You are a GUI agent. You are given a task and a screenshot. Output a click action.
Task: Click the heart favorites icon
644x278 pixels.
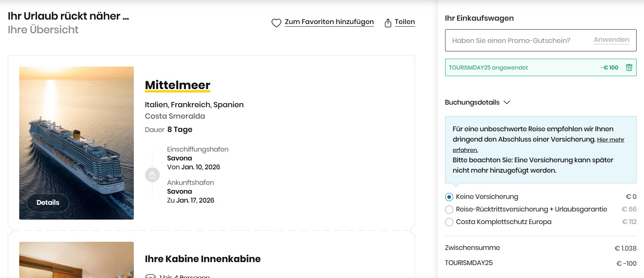pyautogui.click(x=276, y=23)
